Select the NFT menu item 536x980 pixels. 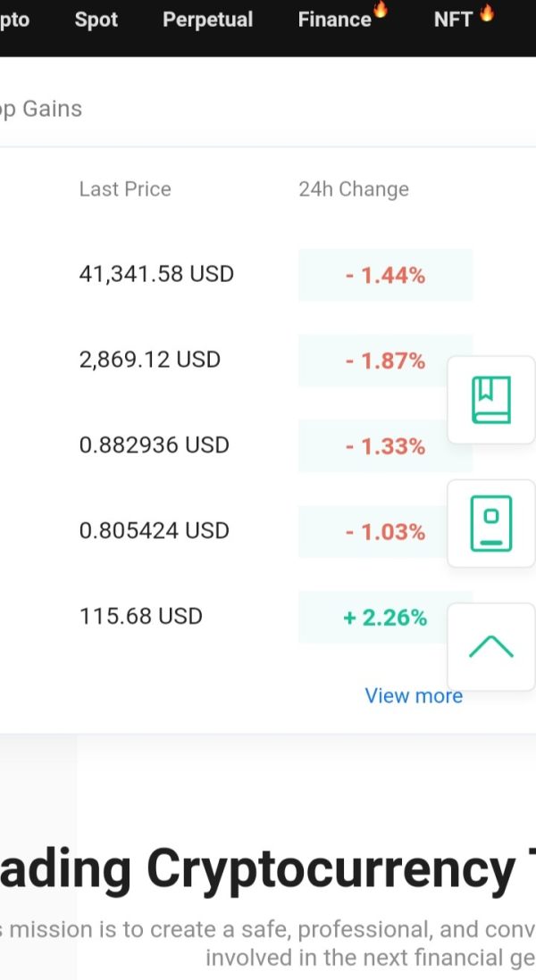click(453, 20)
